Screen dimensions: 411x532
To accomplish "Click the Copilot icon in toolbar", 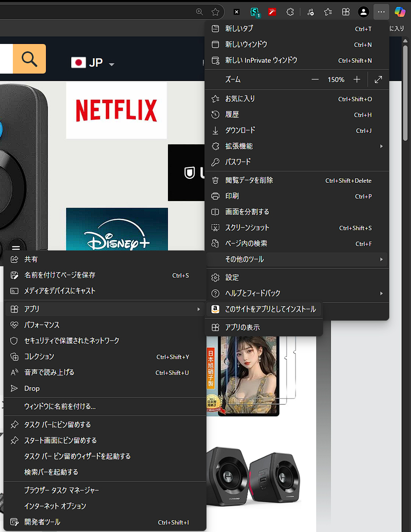I will click(x=400, y=12).
